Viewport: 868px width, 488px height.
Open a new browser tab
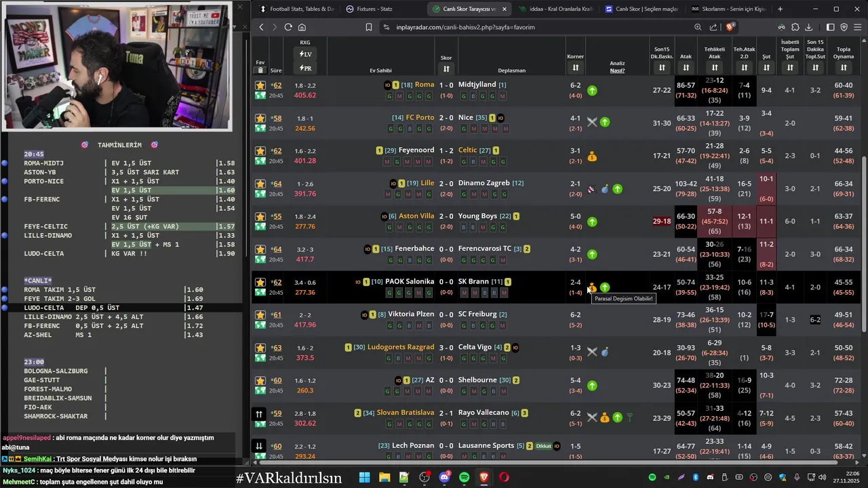pos(780,9)
